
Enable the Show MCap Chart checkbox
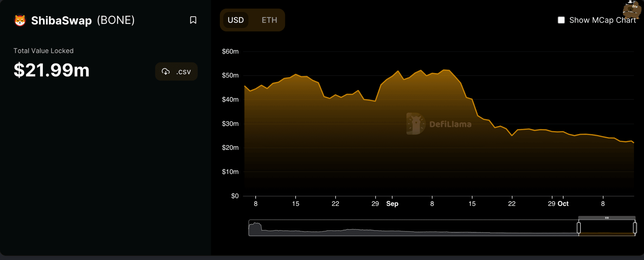561,20
